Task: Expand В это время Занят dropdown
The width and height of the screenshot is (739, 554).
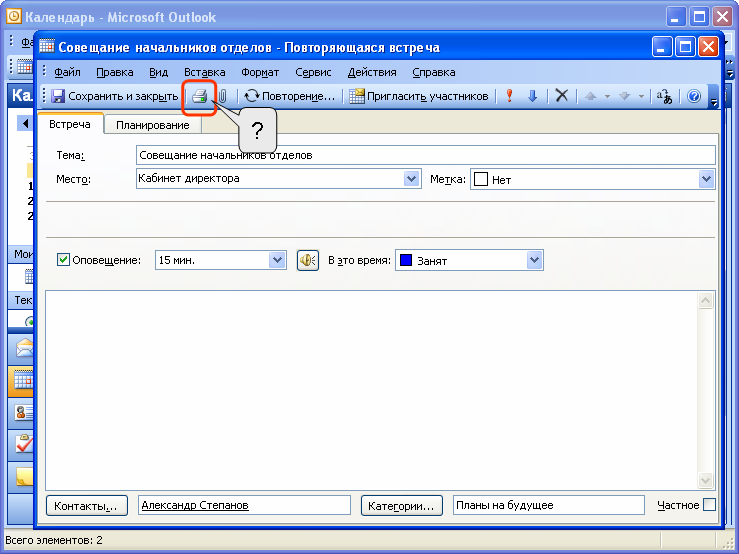Action: [x=534, y=260]
